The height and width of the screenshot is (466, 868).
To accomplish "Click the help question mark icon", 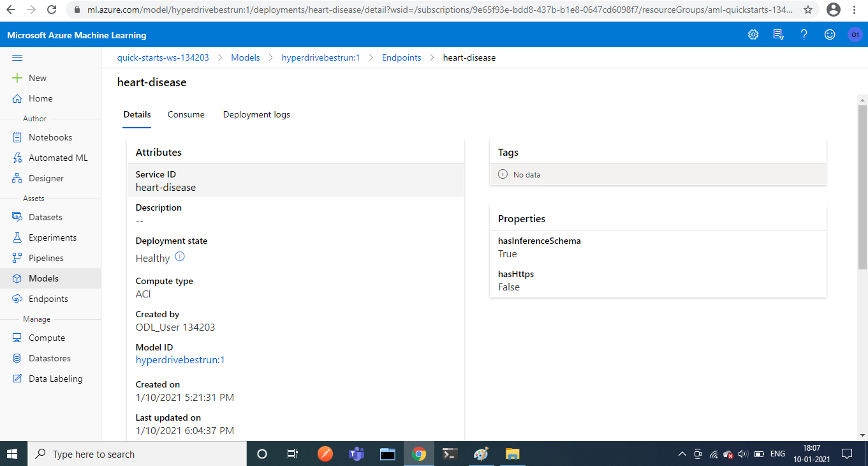I will pos(804,34).
